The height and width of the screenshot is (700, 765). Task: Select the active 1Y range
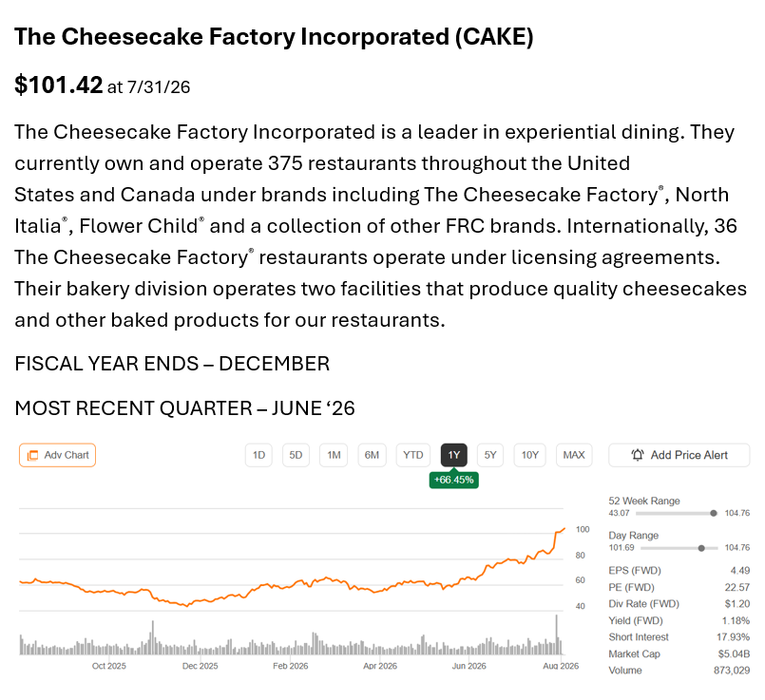(x=454, y=455)
